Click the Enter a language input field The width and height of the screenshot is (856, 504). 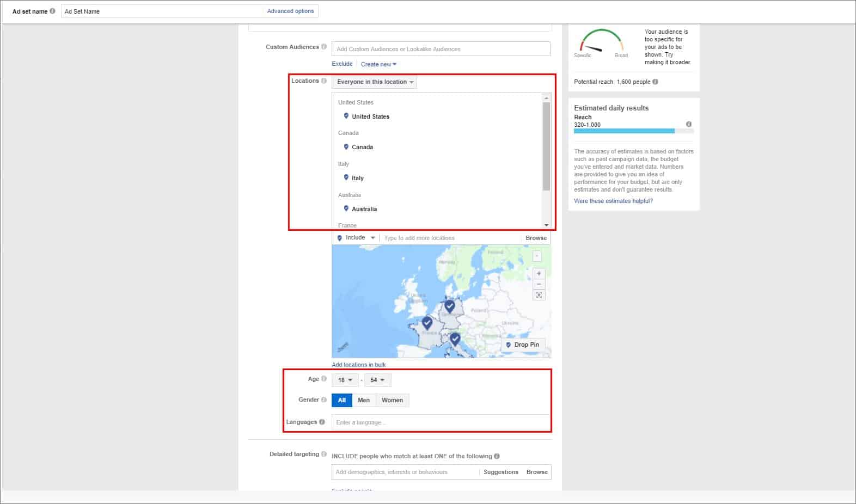[x=441, y=422]
